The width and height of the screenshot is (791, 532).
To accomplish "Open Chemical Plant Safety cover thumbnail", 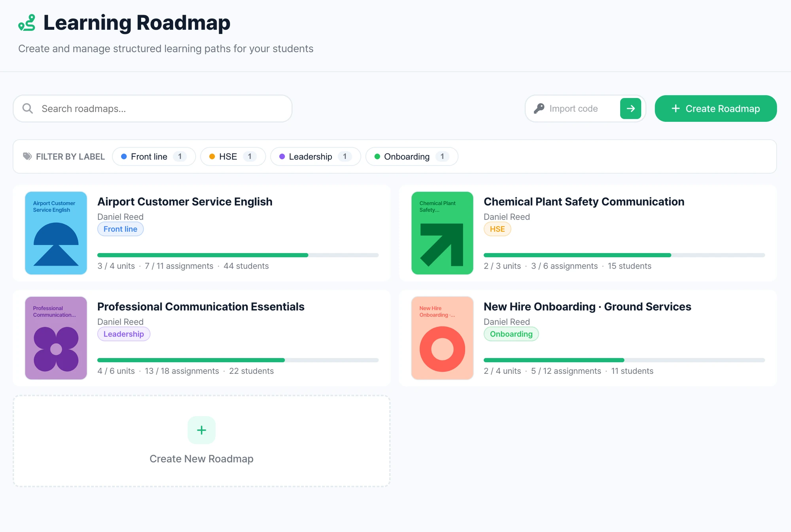I will pos(442,233).
